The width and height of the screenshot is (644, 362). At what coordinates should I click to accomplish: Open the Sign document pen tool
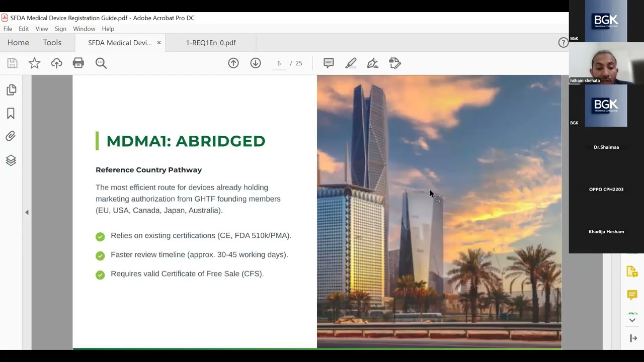(373, 63)
